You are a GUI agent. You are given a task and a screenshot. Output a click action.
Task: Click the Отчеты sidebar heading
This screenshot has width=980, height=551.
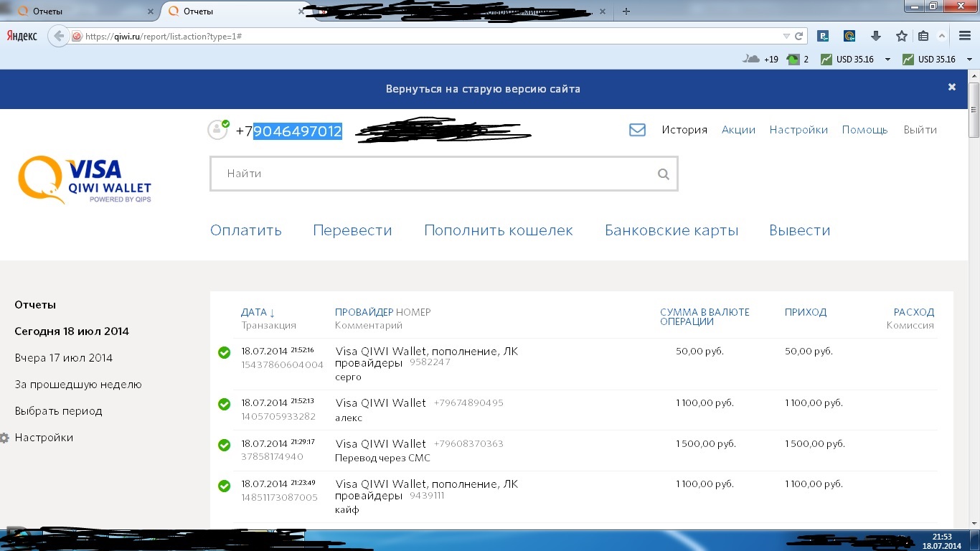click(x=35, y=305)
